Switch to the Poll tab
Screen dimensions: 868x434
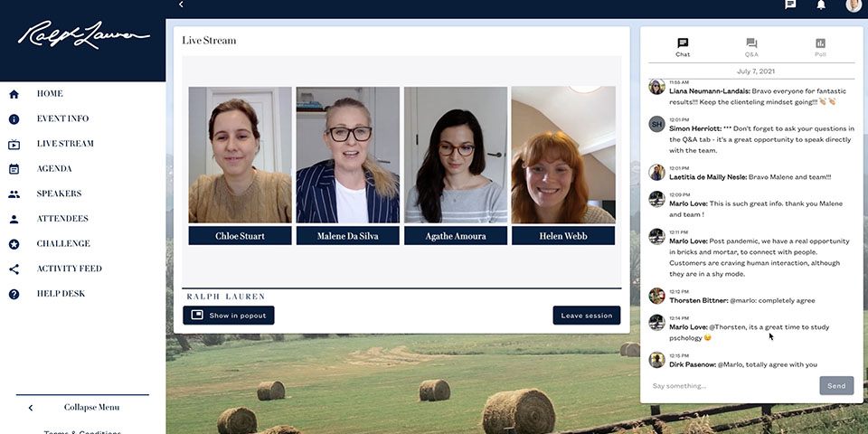tap(820, 48)
